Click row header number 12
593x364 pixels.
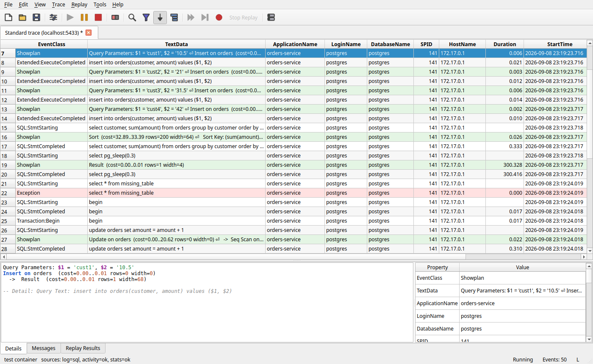click(8, 99)
